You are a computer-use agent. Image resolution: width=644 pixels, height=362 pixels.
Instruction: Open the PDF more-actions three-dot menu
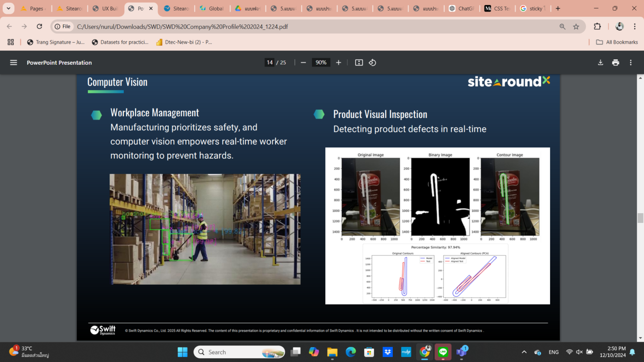click(x=631, y=62)
